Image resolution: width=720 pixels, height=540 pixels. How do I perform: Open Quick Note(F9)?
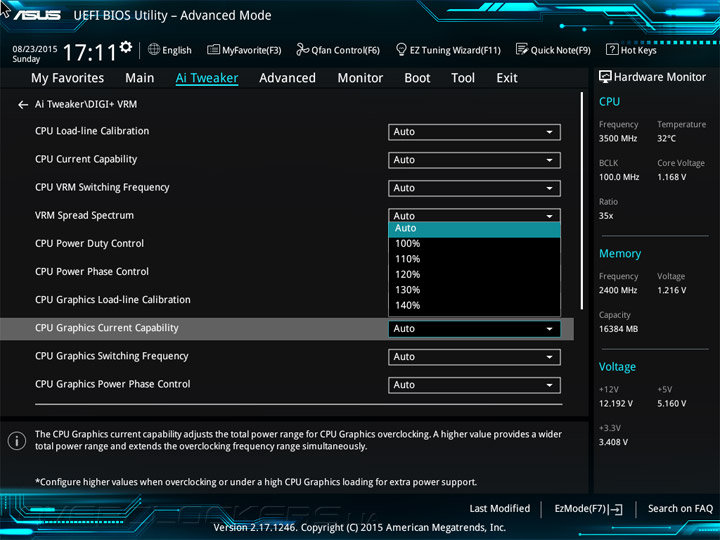[x=553, y=50]
